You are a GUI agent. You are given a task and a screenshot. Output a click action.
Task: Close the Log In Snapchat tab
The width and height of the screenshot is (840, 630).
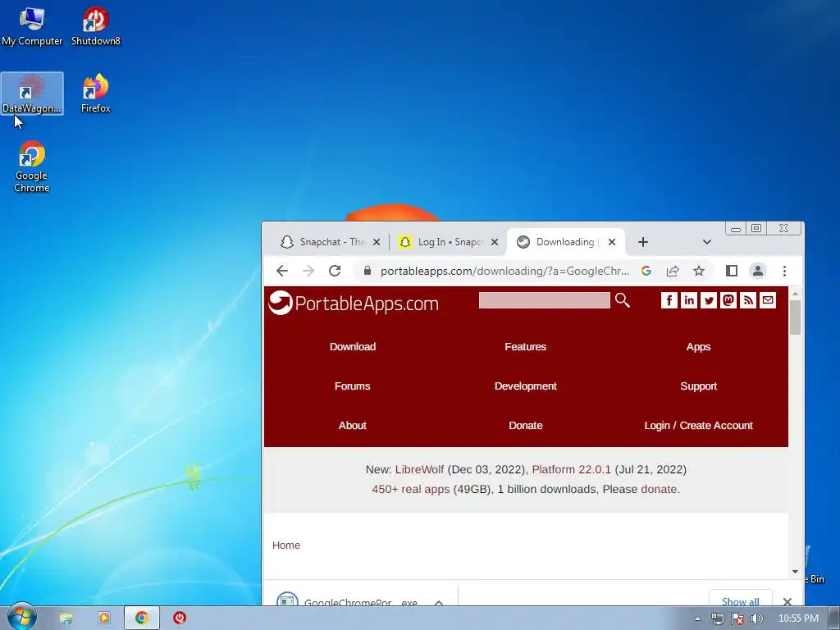point(495,242)
